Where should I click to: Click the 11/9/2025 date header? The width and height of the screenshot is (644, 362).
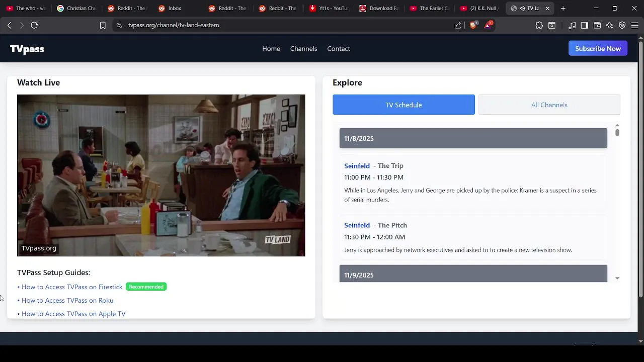coord(473,274)
